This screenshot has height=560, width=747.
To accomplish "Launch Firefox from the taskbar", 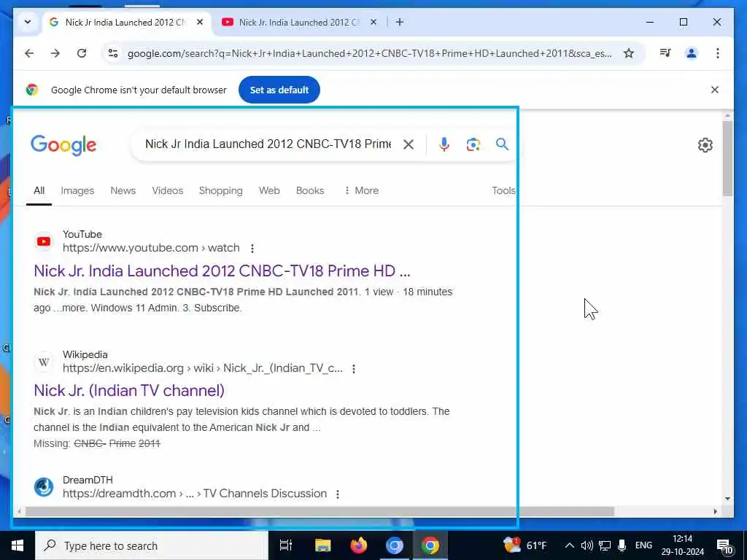I will (359, 545).
